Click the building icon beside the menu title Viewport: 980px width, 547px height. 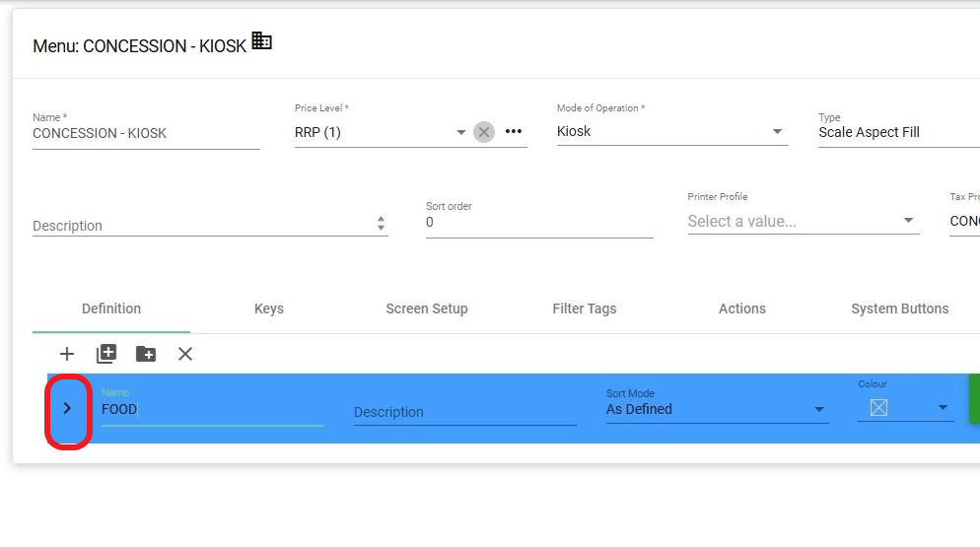[x=261, y=41]
